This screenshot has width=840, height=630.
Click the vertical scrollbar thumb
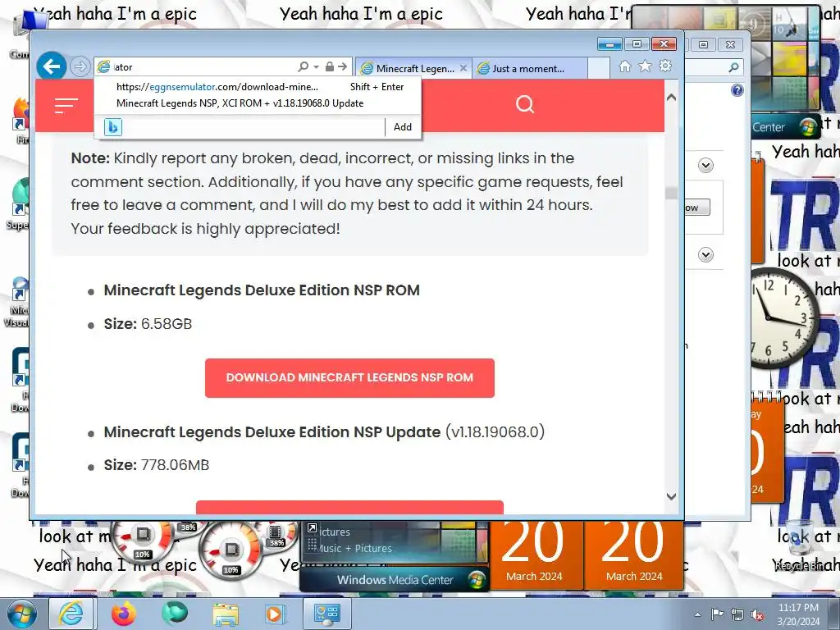671,193
